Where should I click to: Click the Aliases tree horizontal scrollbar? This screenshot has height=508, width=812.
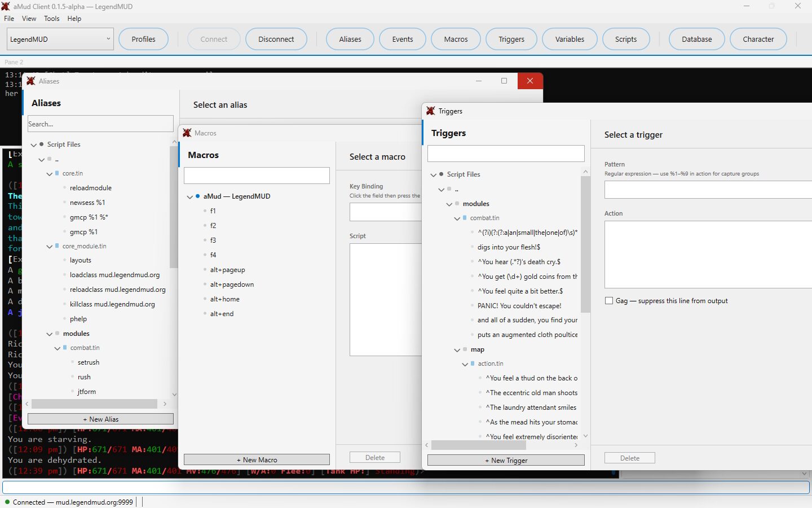coord(95,404)
